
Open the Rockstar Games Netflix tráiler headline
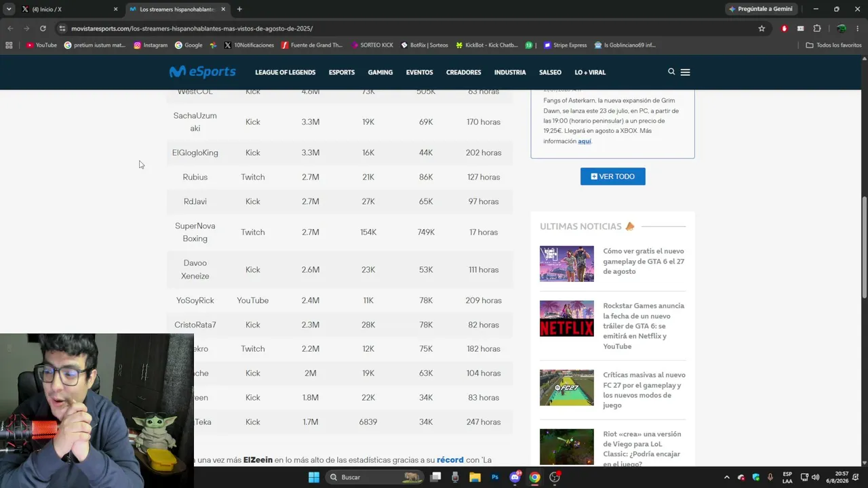[x=644, y=326]
